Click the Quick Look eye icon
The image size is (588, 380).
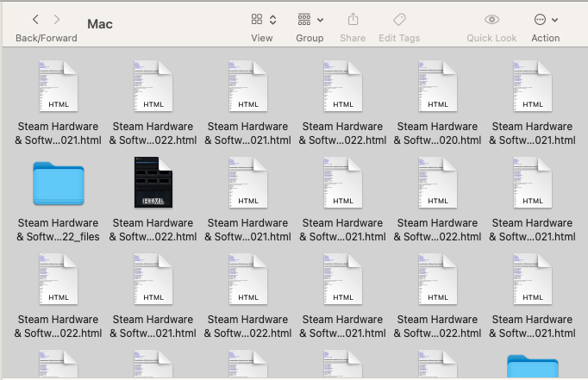(491, 20)
